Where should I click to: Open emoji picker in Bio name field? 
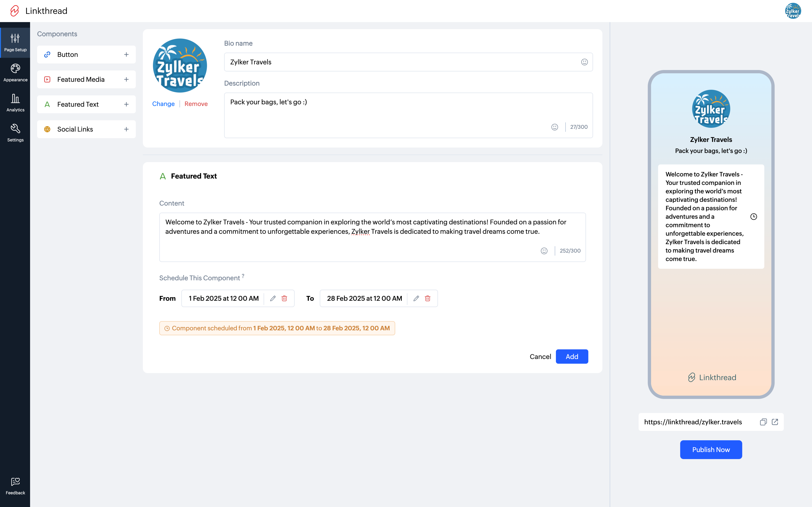(x=584, y=62)
